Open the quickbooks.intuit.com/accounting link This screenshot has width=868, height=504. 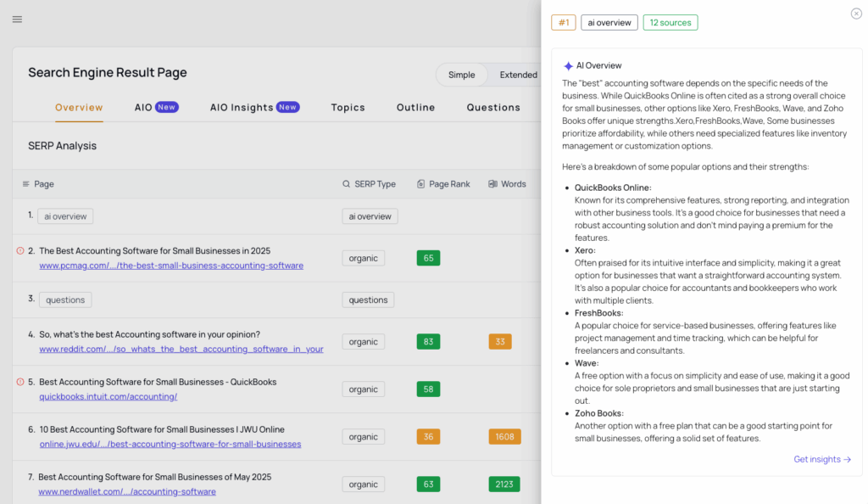108,396
